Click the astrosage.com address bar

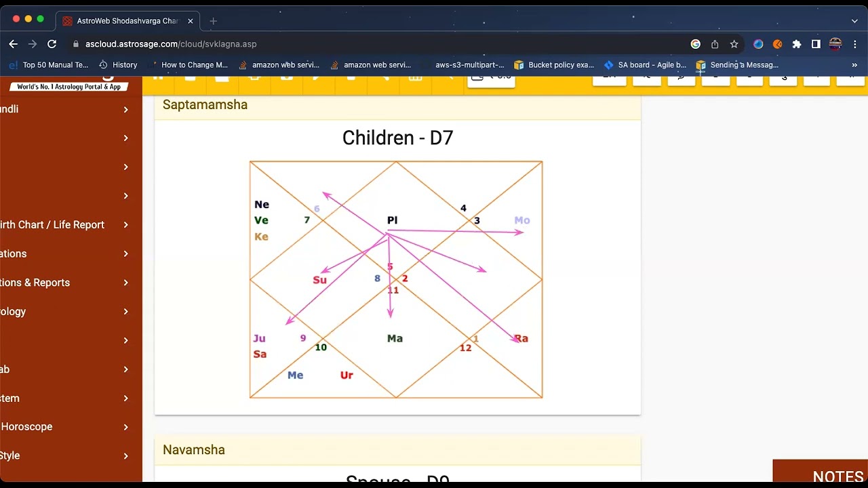(x=380, y=44)
